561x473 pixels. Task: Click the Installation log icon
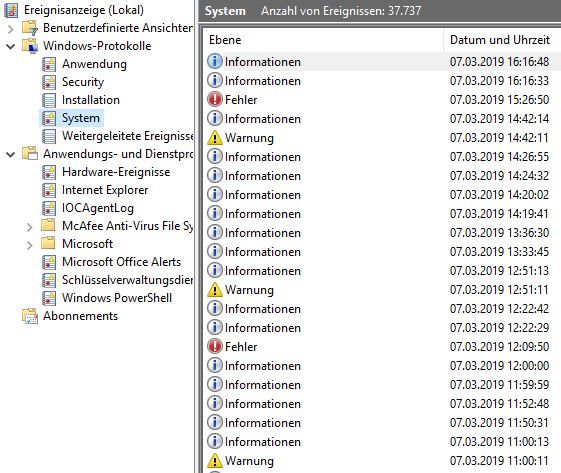click(49, 100)
